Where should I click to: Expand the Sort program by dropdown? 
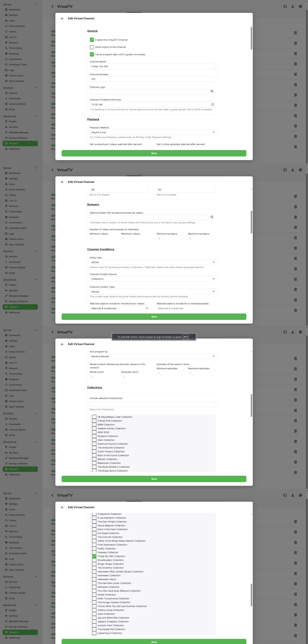(x=153, y=356)
